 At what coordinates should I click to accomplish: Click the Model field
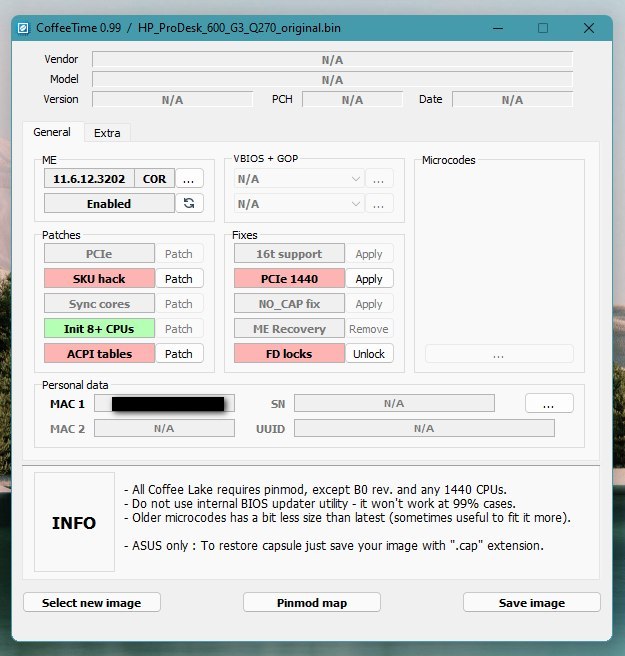[333, 79]
